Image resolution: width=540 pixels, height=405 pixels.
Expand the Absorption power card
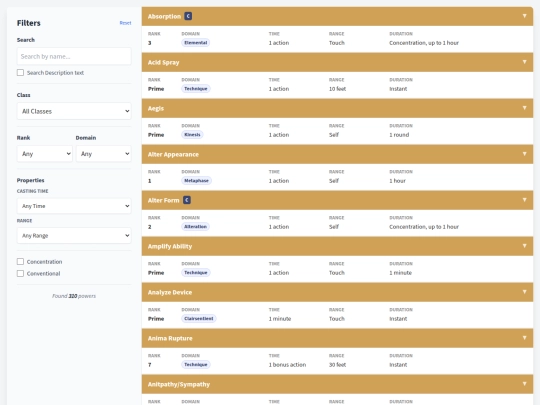524,16
